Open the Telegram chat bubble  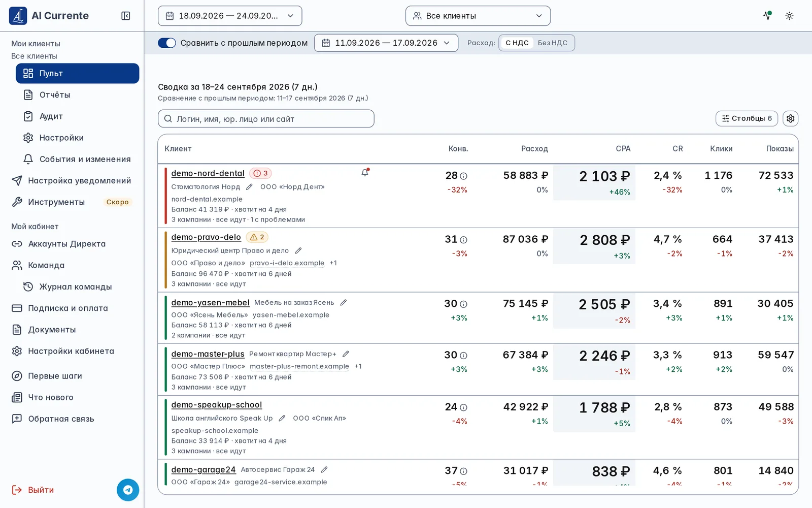click(x=128, y=490)
